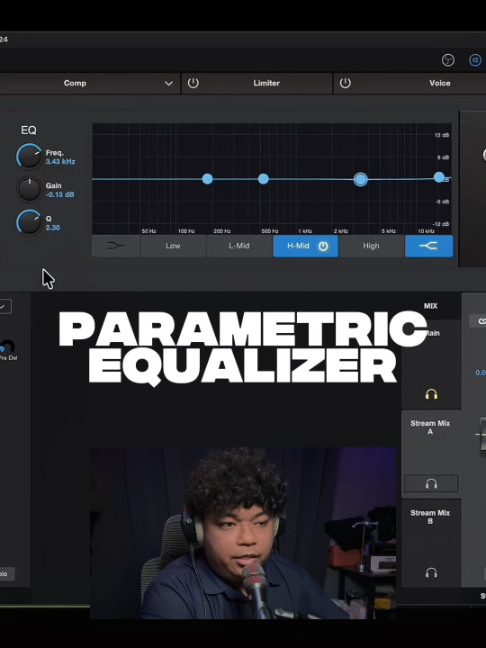Select the Stream Mix A label
The image size is (486, 648).
coord(430,427)
